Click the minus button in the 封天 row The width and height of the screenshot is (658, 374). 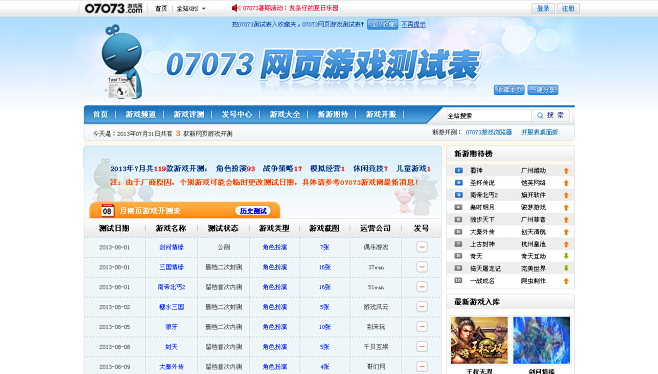click(422, 347)
